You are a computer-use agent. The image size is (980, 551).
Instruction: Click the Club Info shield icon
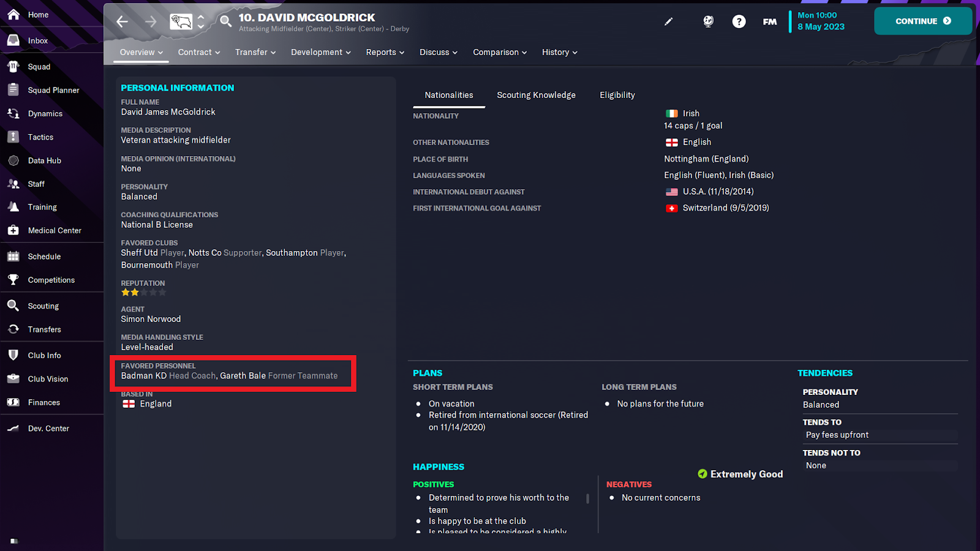[13, 355]
